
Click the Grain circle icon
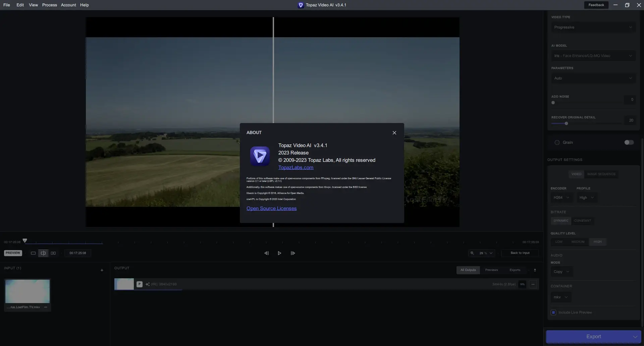557,142
